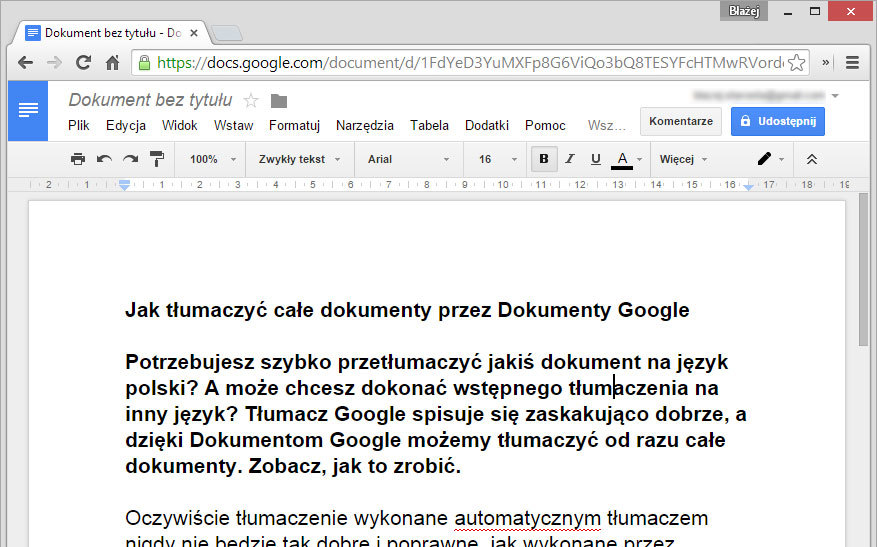Image resolution: width=877 pixels, height=547 pixels.
Task: Open the Plik menu
Action: [78, 125]
